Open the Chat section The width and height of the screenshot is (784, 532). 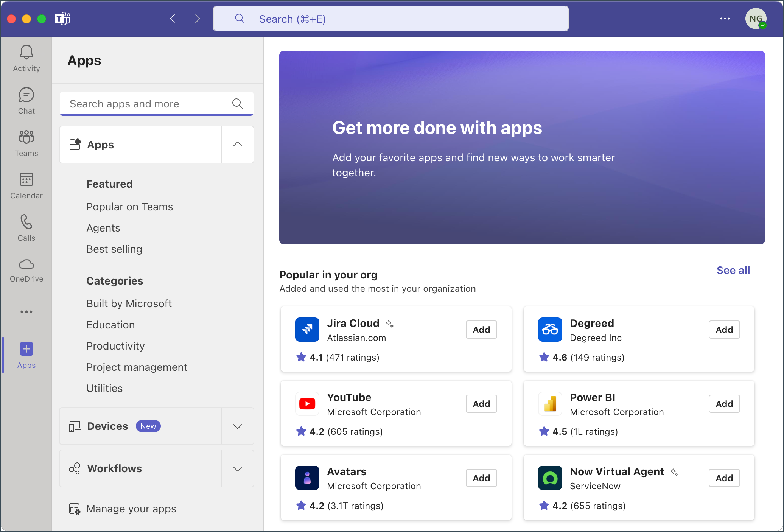[x=26, y=101]
